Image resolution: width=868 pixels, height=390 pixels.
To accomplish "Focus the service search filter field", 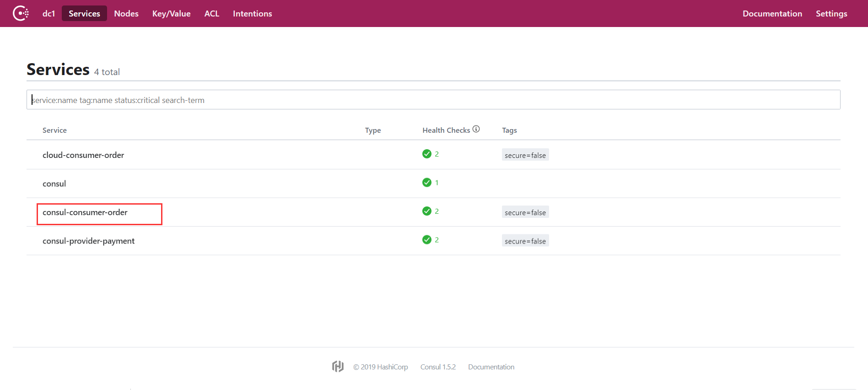I will click(433, 100).
